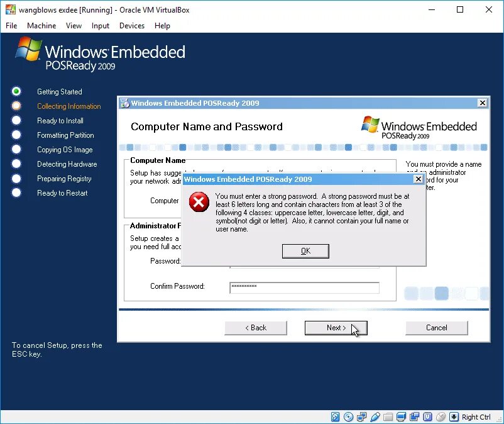
Task: Click OK in the strong password error
Action: [305, 251]
